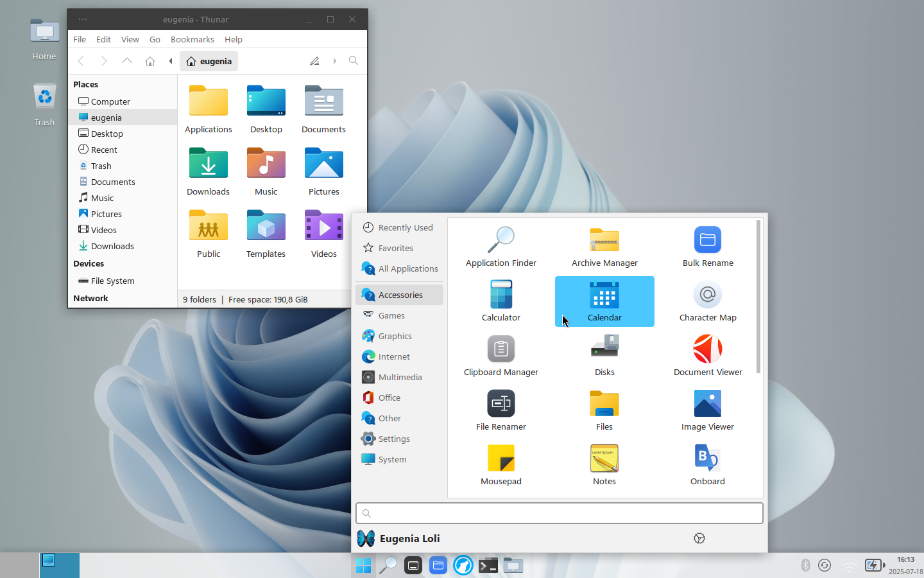The image size is (924, 578).
Task: Open the File menu in Thunar
Action: coord(80,39)
